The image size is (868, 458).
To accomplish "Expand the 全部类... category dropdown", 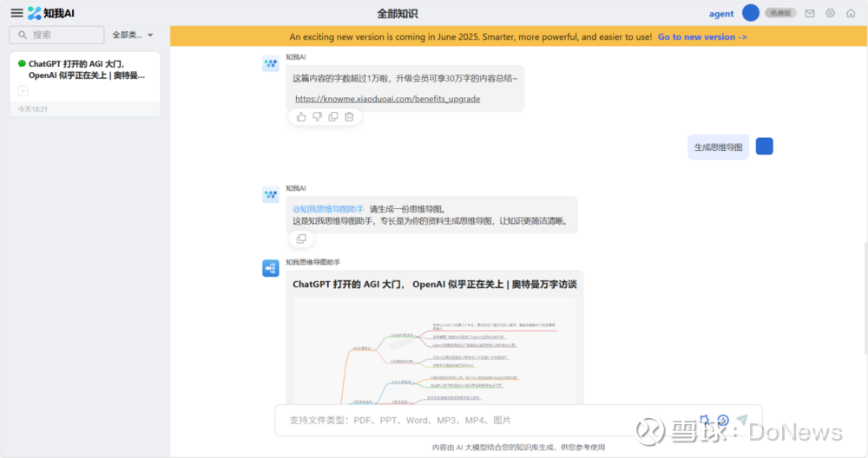I will point(133,35).
